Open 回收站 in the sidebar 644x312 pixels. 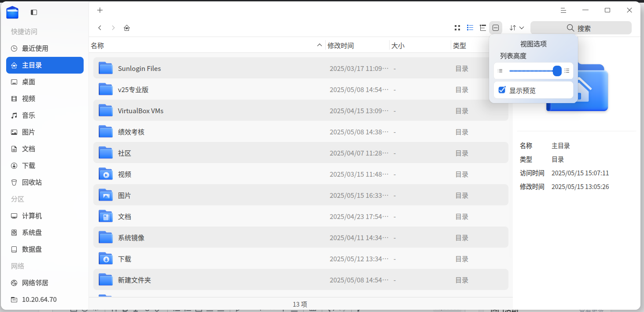click(x=45, y=182)
